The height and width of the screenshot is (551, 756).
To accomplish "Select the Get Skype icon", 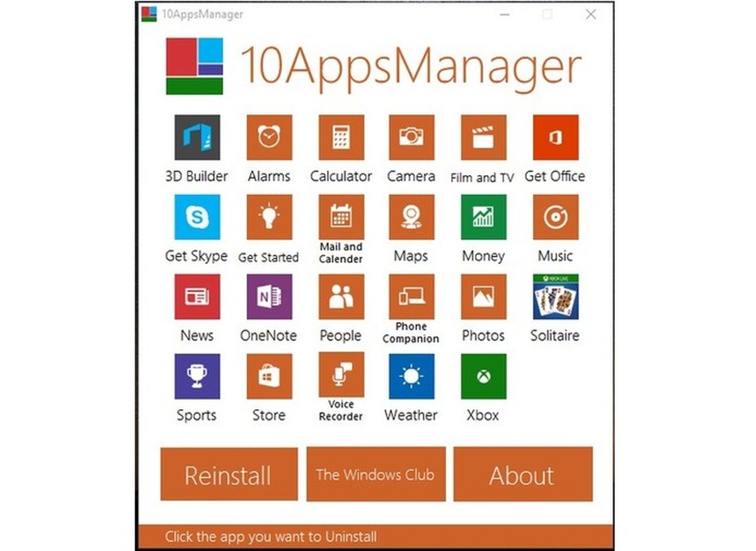I will tap(197, 217).
